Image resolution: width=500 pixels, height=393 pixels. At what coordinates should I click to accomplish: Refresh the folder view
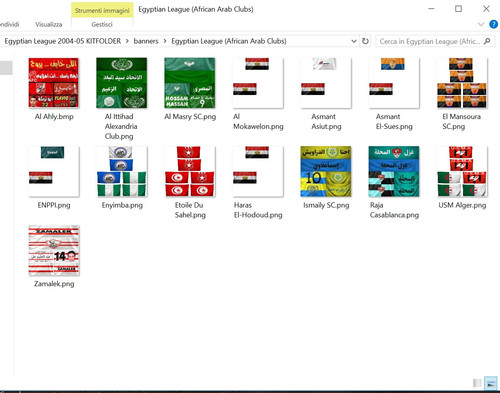(365, 41)
